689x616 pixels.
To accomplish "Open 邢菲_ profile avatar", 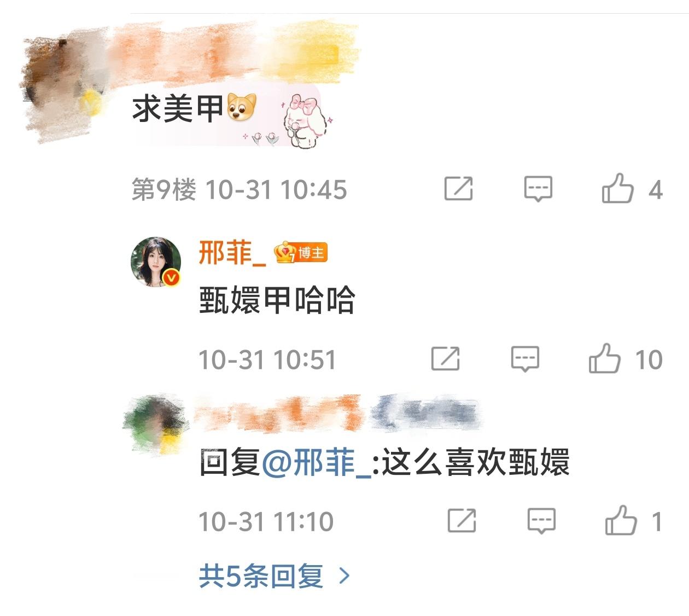I will tap(156, 262).
